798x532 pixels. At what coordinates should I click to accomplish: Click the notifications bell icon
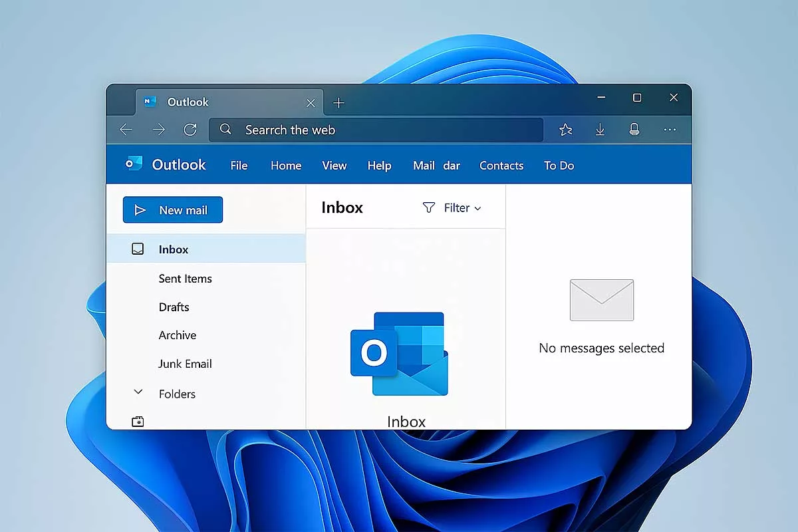(x=634, y=130)
